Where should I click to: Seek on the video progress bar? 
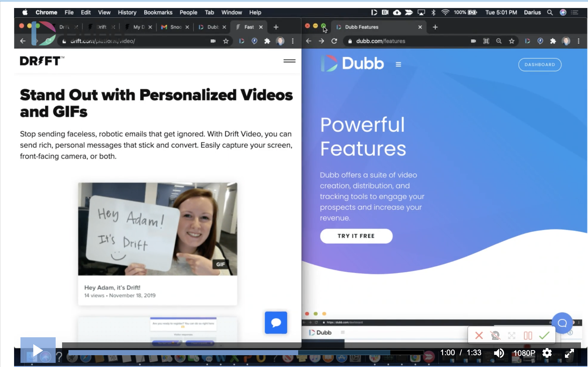[x=246, y=353]
